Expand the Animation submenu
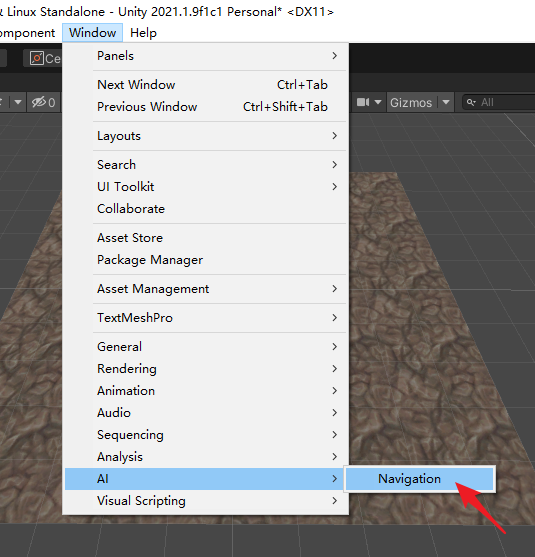This screenshot has width=535, height=557. (205, 391)
